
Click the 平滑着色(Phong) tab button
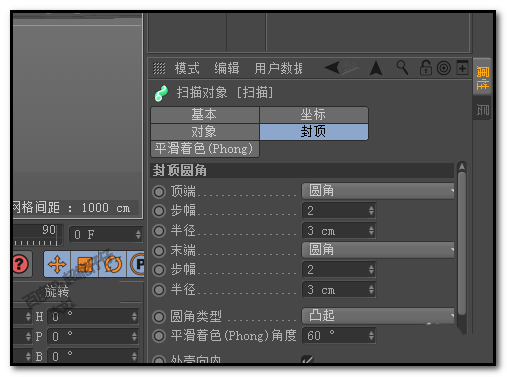point(205,149)
